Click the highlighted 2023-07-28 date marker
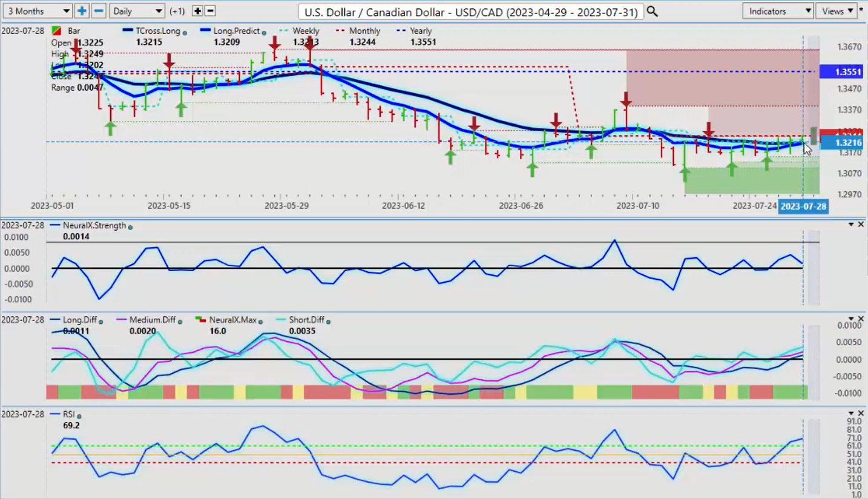The width and height of the screenshot is (868, 499). [803, 206]
